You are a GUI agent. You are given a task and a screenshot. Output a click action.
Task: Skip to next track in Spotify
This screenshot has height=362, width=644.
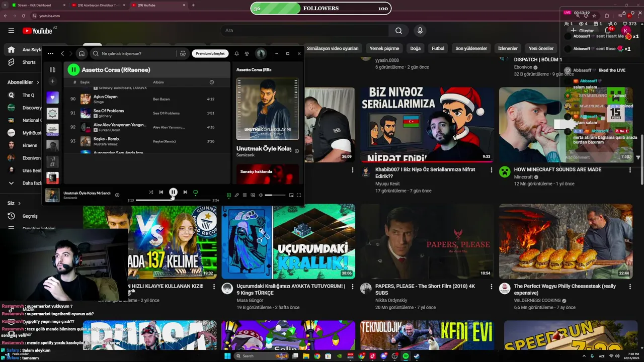coord(185,192)
